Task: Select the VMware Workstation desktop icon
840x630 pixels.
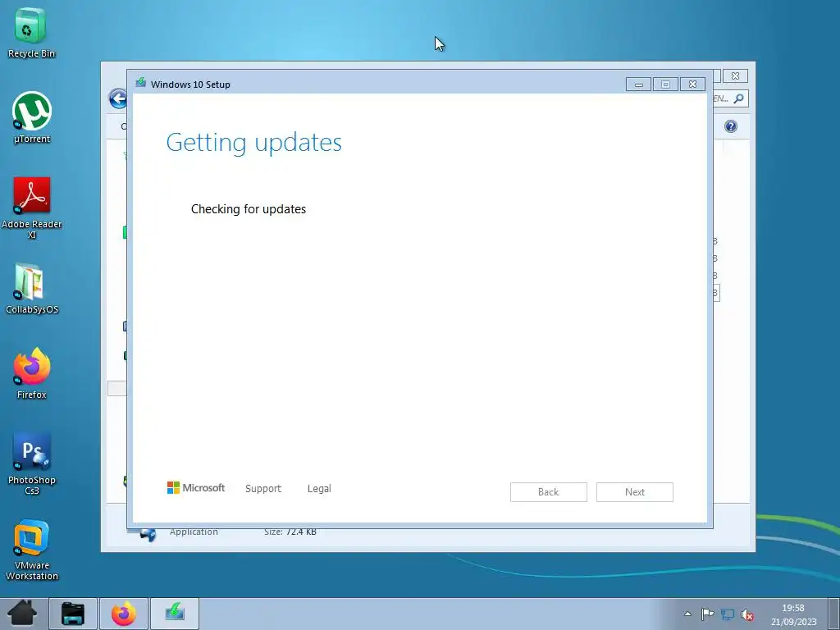Action: pos(32,550)
